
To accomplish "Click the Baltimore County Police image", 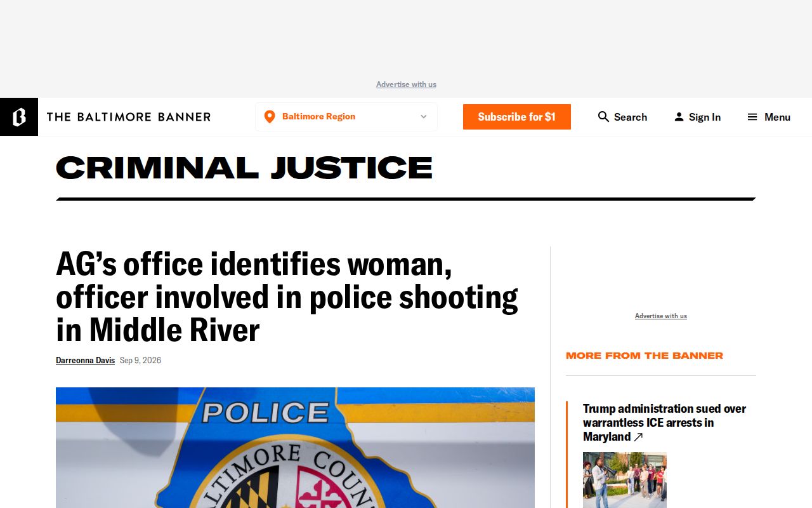I will click(x=295, y=448).
